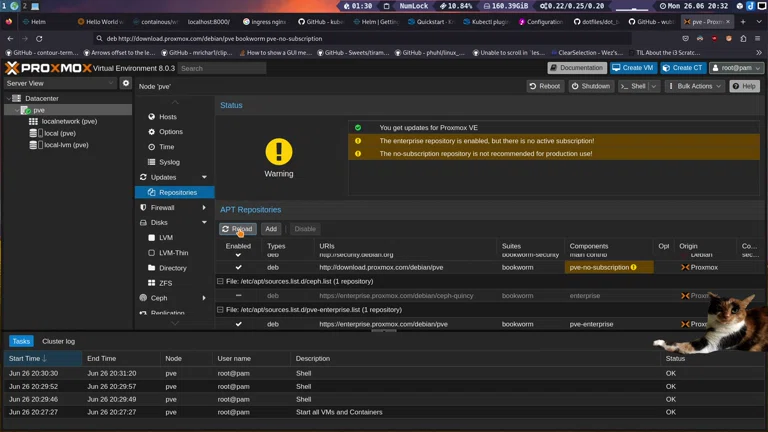The height and width of the screenshot is (432, 768).
Task: Click pve-no-subscription warning icon
Action: [x=634, y=267]
